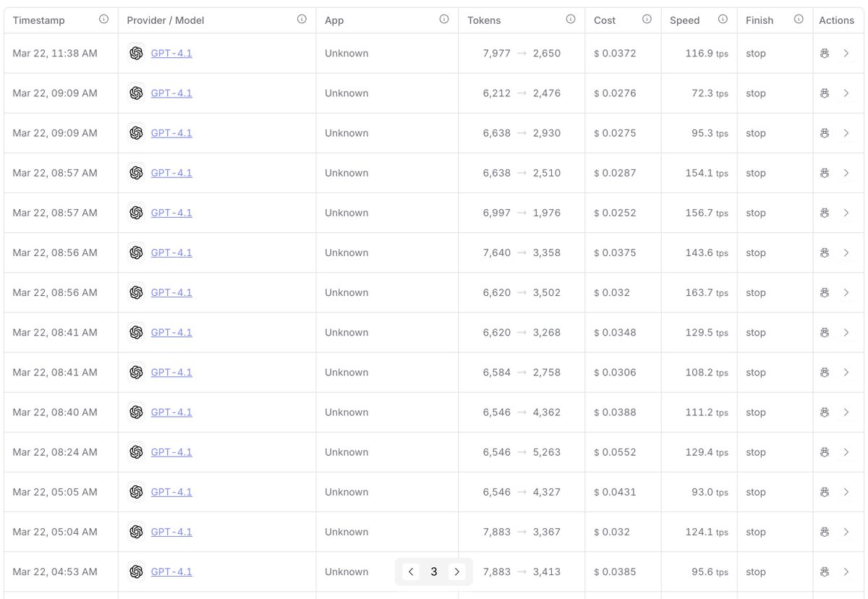Expand the $0.0252 cost row via chevron
The height and width of the screenshot is (599, 868).
tap(846, 213)
